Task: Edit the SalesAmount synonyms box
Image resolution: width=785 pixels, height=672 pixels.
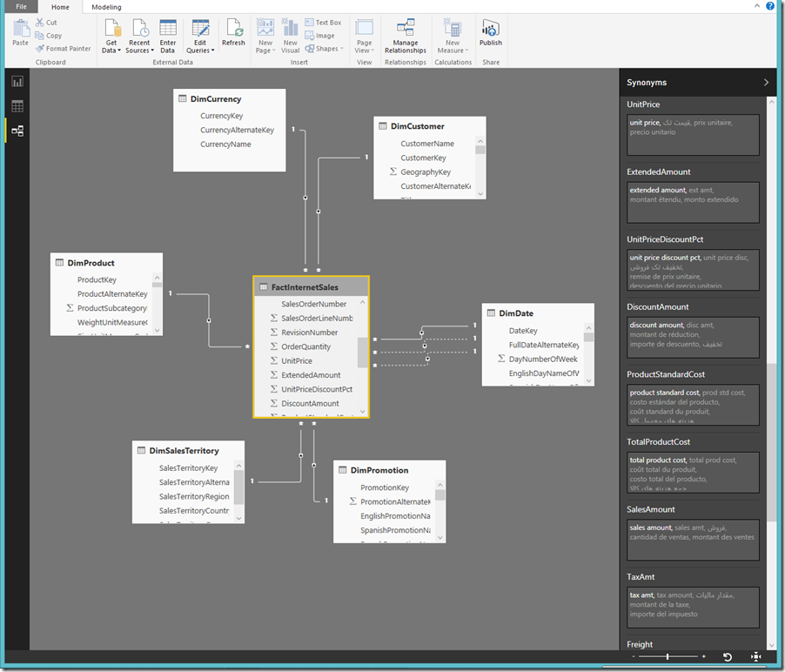Action: point(693,540)
